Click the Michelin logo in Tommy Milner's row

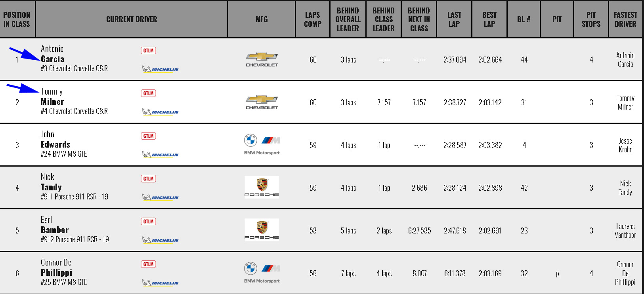(160, 112)
